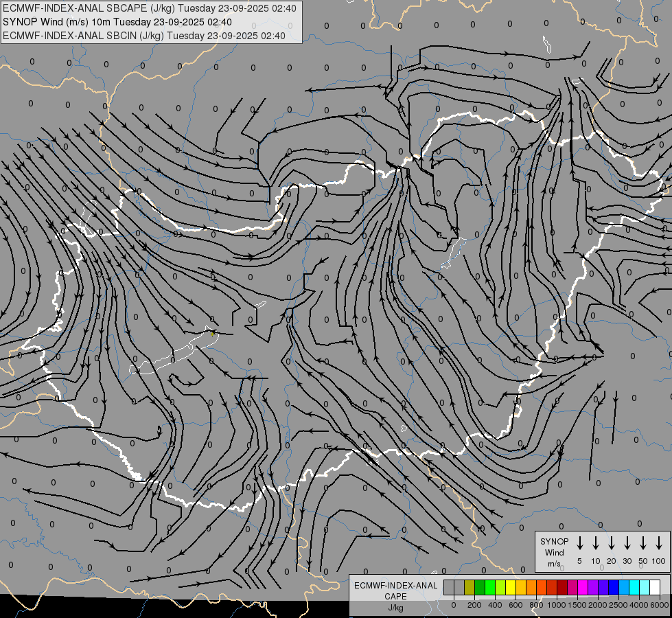Select the dark green CAPE swatch
Screen dimensions: 672x618
[x=480, y=588]
